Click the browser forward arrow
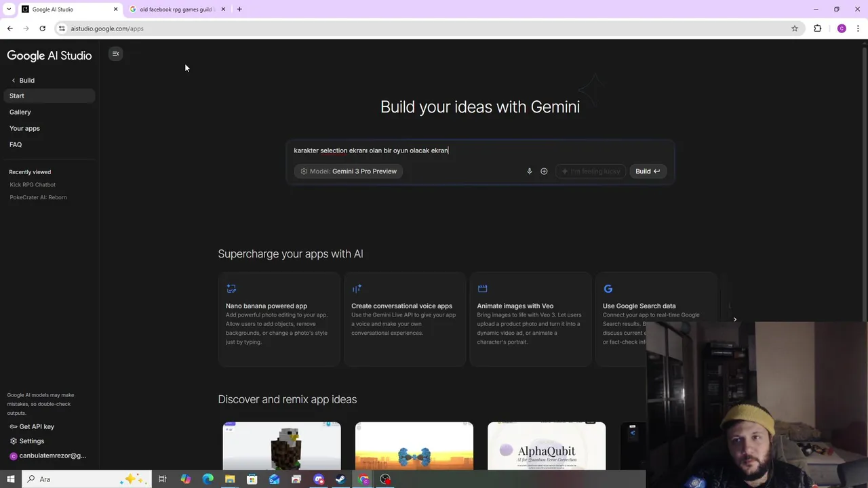The height and width of the screenshot is (488, 868). pyautogui.click(x=26, y=28)
